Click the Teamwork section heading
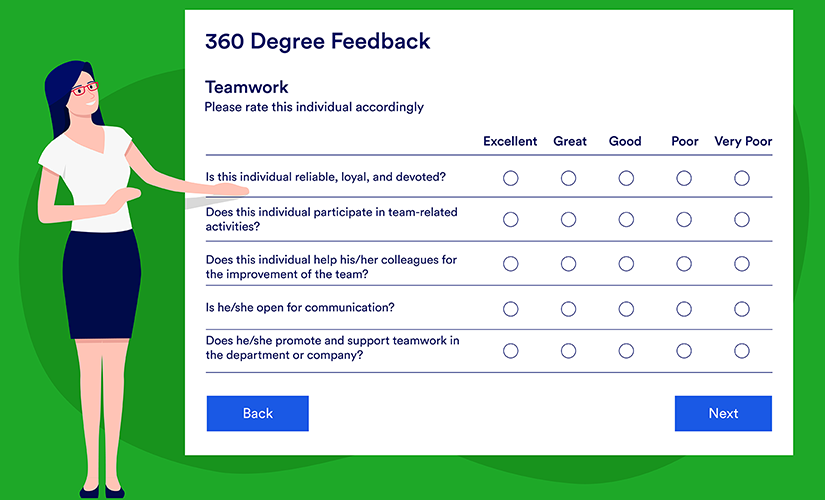Image resolution: width=825 pixels, height=500 pixels. click(247, 87)
